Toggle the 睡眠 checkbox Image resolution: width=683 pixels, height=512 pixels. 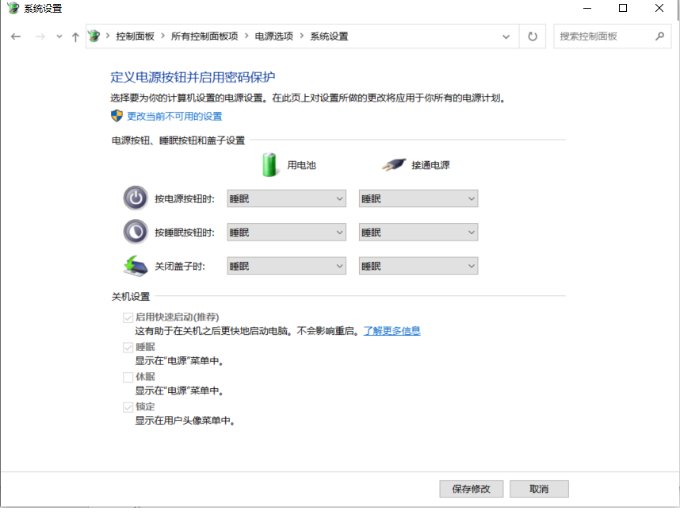click(128, 347)
